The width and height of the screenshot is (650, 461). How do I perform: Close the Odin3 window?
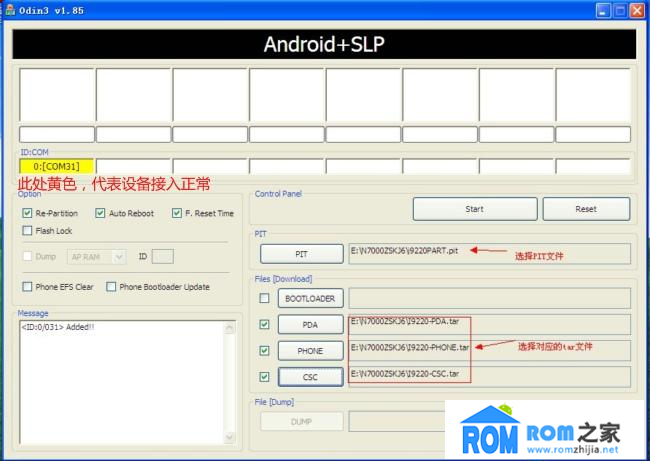click(637, 10)
